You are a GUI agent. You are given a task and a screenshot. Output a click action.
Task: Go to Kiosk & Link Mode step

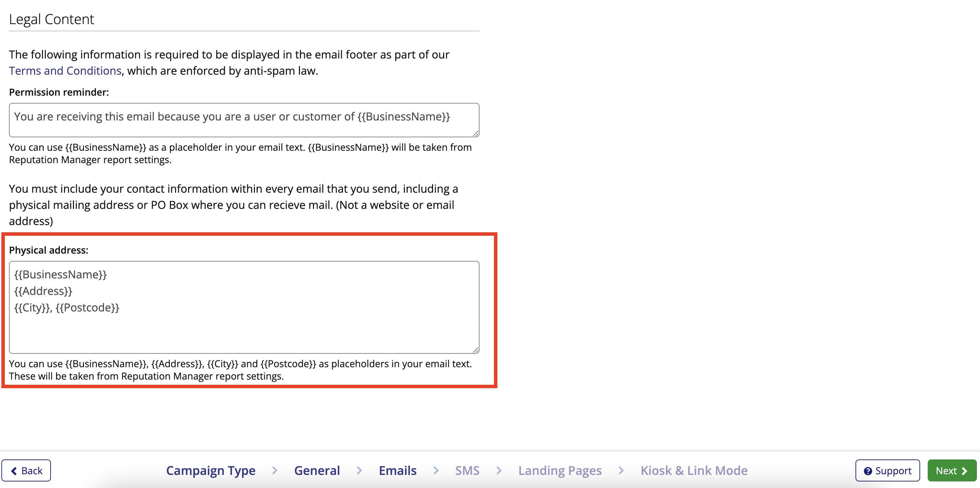click(x=694, y=470)
